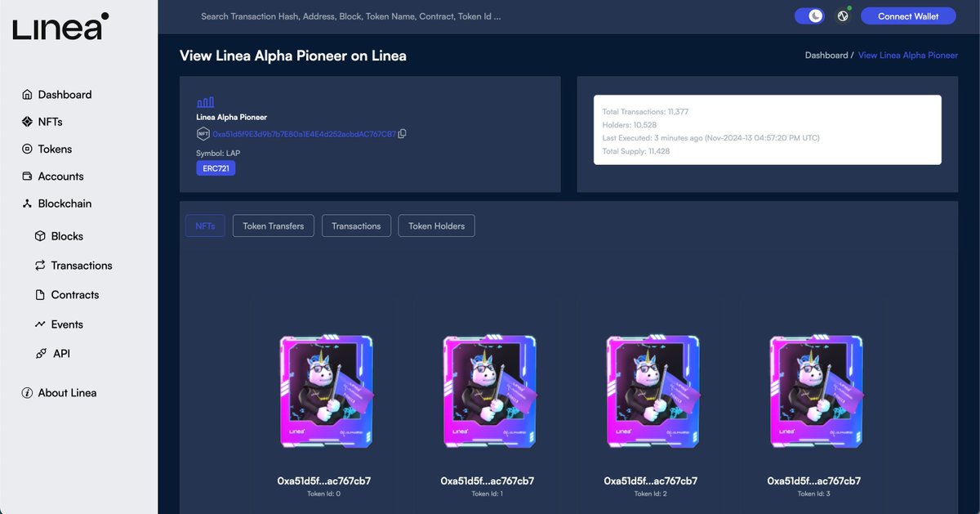Click the cube icon beside Blocks
This screenshot has height=514, width=980.
pyautogui.click(x=40, y=236)
